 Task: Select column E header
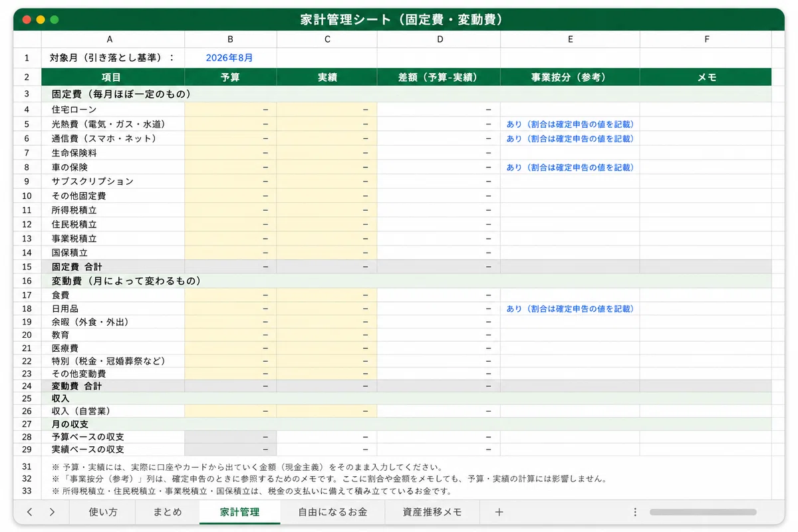click(x=571, y=39)
